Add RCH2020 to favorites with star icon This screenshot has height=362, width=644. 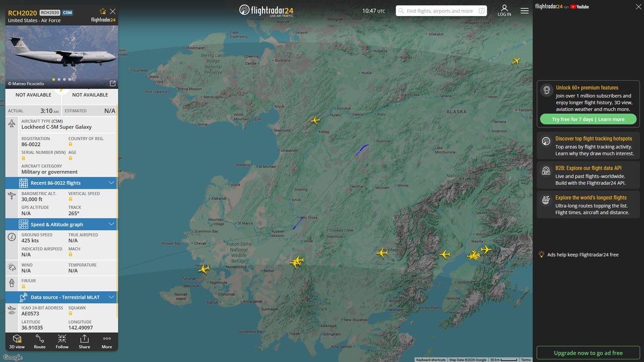click(103, 11)
